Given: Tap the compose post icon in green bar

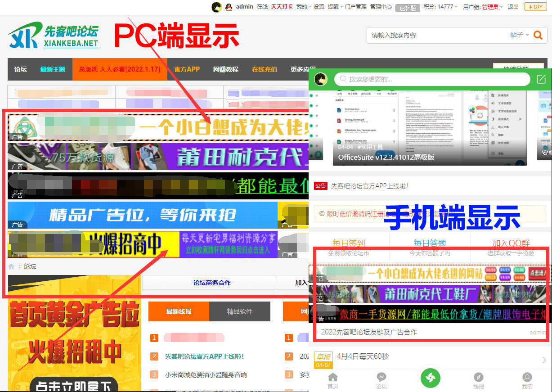Looking at the screenshot, I should pyautogui.click(x=541, y=79).
